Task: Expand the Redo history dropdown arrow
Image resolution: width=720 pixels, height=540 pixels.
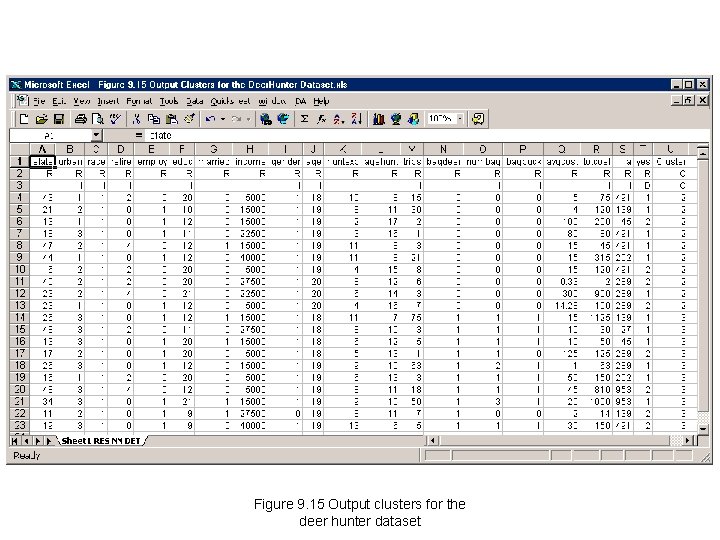Action: coord(248,119)
